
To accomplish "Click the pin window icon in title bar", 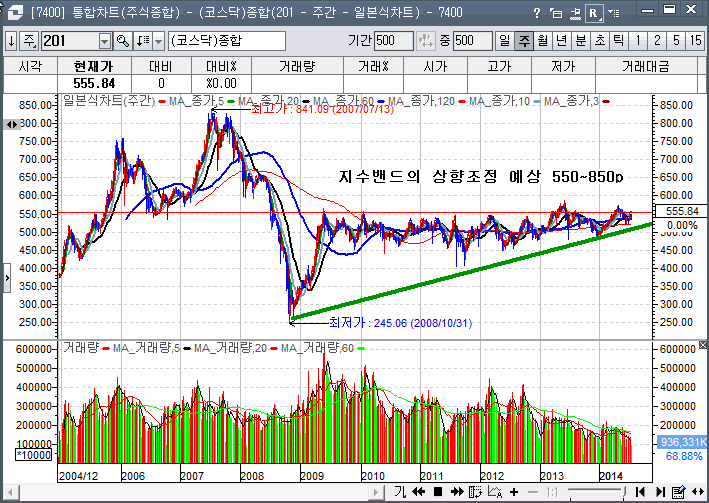I will pos(575,13).
